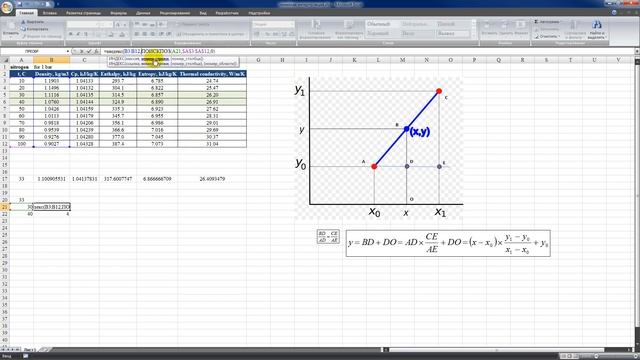The image size is (640, 360).
Task: Open dropdown arrow under Вставить paste
Action: click(x=10, y=38)
